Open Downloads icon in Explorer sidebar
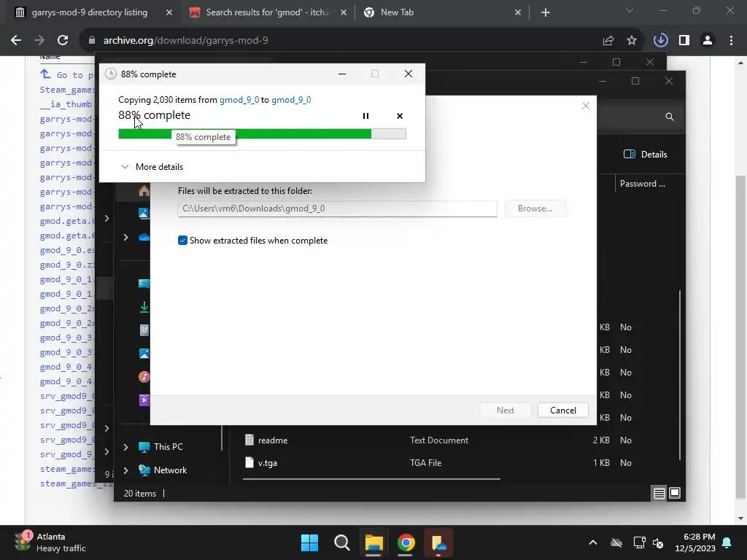 [x=144, y=307]
